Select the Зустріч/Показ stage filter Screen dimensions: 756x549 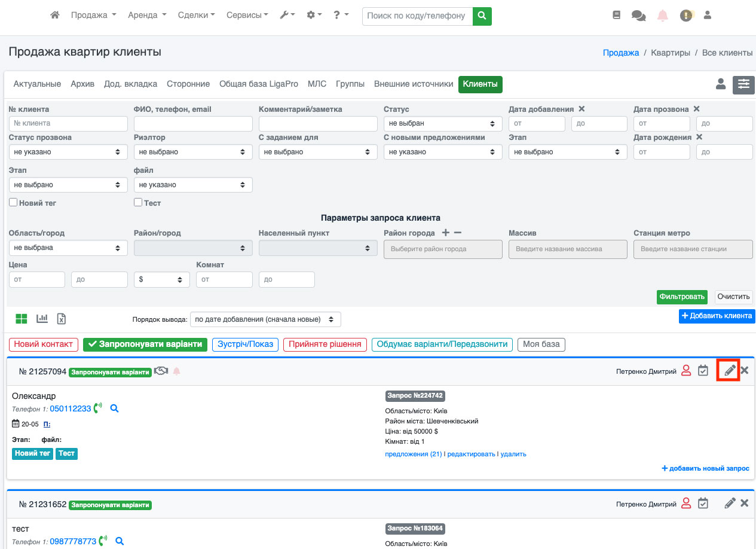click(x=245, y=344)
